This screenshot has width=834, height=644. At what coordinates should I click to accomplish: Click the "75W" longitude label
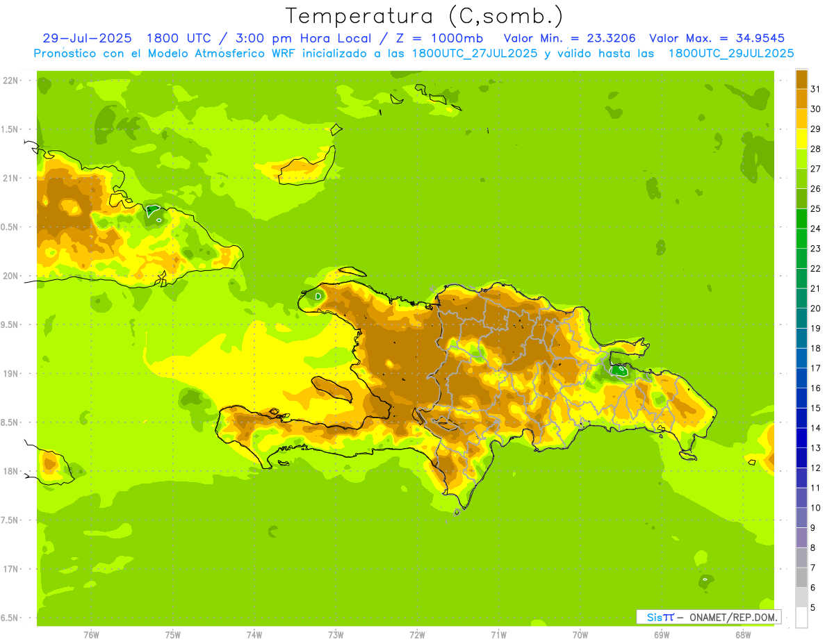point(172,635)
